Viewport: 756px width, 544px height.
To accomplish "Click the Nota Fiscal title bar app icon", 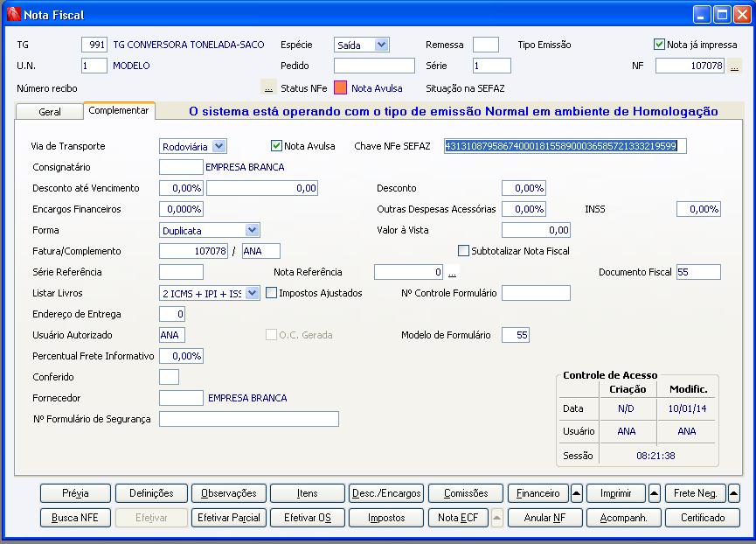I will 13,15.
